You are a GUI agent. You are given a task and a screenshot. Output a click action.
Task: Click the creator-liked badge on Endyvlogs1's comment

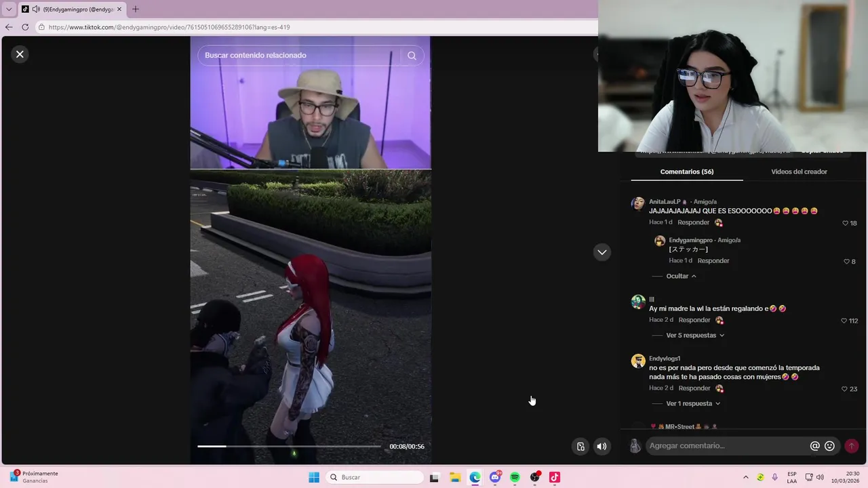(719, 389)
